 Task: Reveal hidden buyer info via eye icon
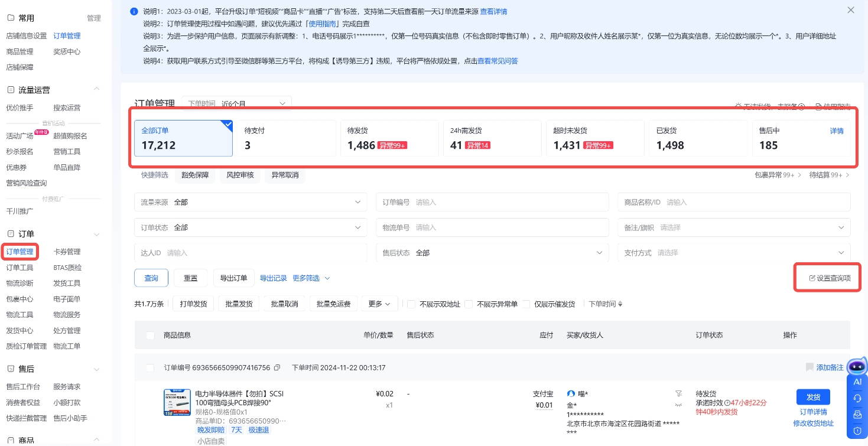click(678, 405)
